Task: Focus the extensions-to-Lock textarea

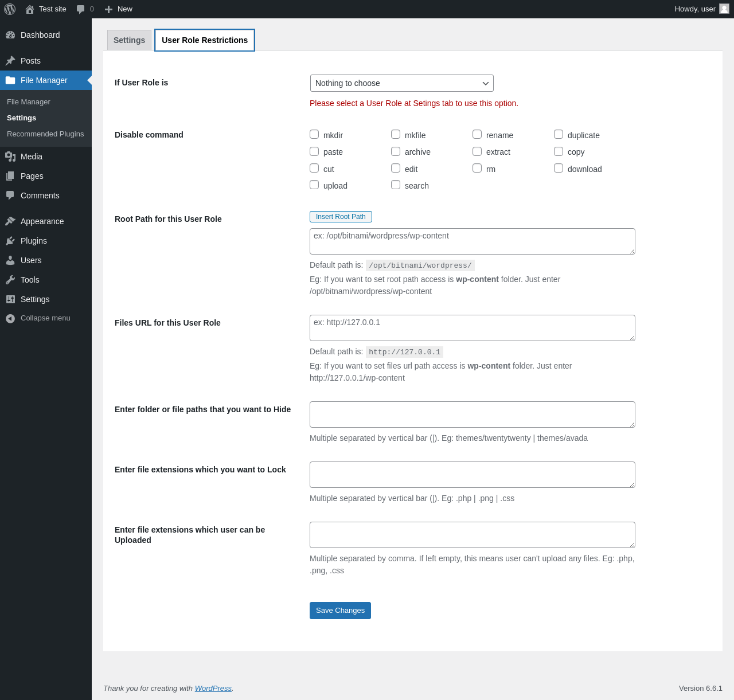Action: 473,475
